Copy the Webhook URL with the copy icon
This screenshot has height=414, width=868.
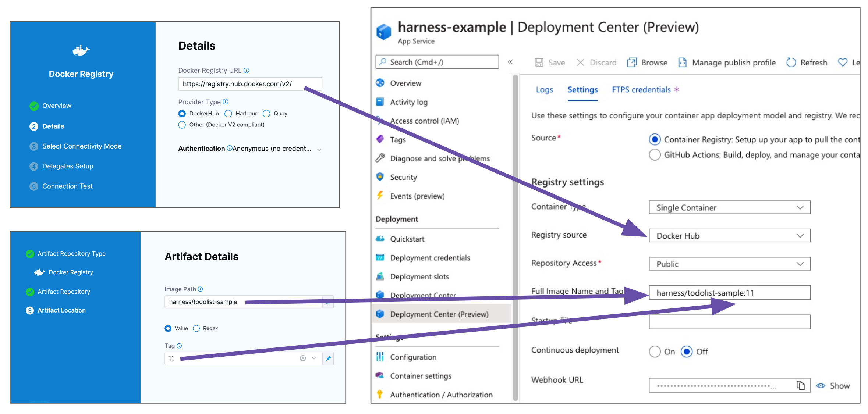tap(800, 385)
